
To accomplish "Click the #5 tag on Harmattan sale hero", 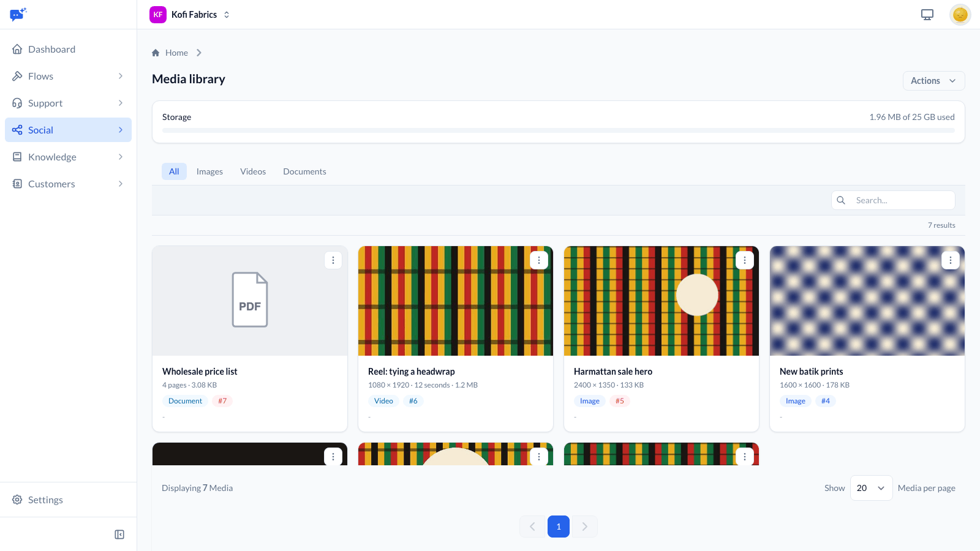I will [620, 401].
